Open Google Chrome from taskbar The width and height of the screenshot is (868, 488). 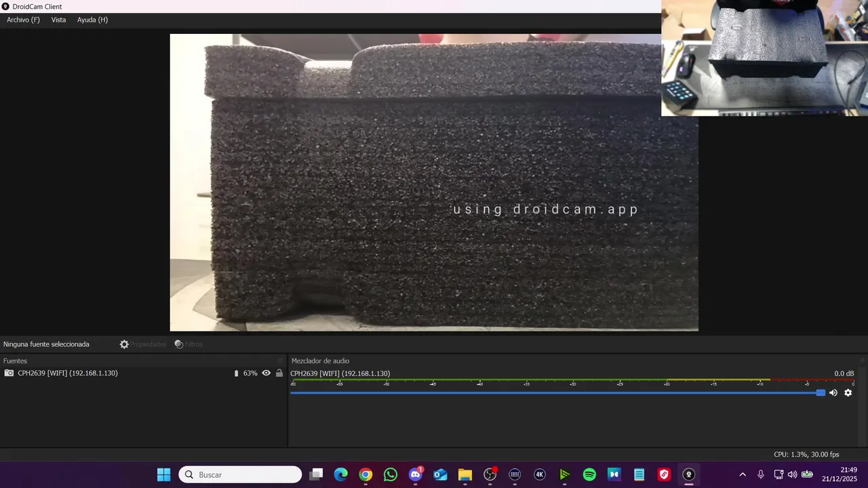366,474
